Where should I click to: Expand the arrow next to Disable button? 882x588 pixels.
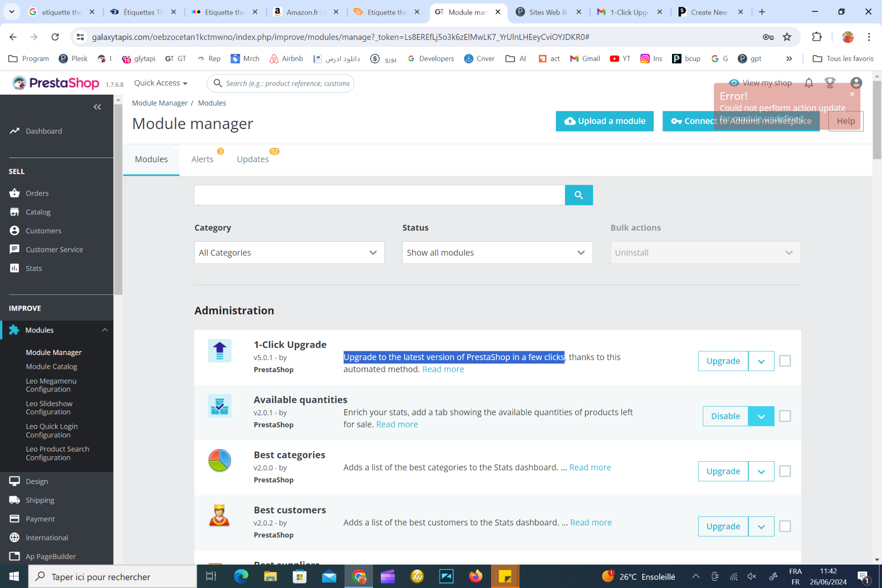click(x=761, y=416)
